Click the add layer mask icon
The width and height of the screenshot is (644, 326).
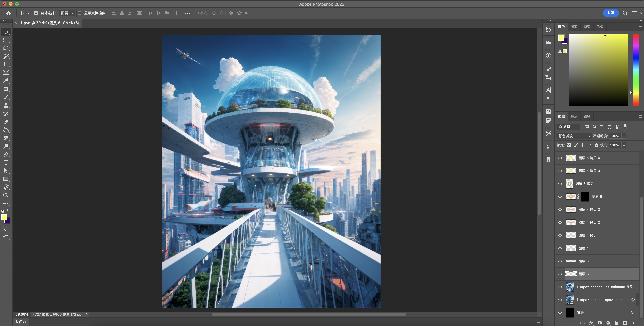tap(599, 323)
